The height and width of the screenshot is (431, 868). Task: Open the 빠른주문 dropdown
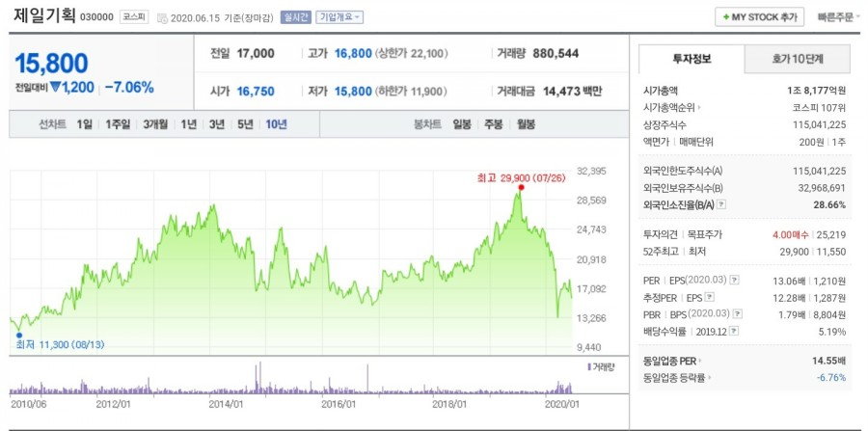pyautogui.click(x=839, y=17)
